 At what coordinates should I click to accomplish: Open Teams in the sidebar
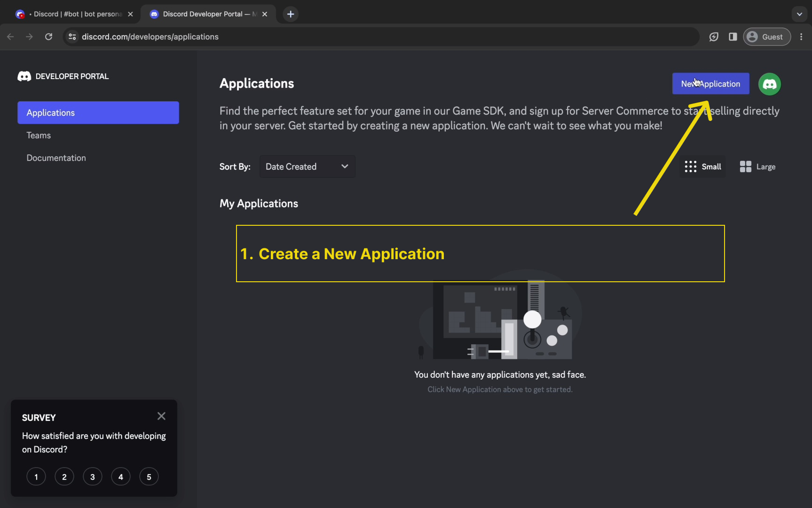pyautogui.click(x=39, y=135)
